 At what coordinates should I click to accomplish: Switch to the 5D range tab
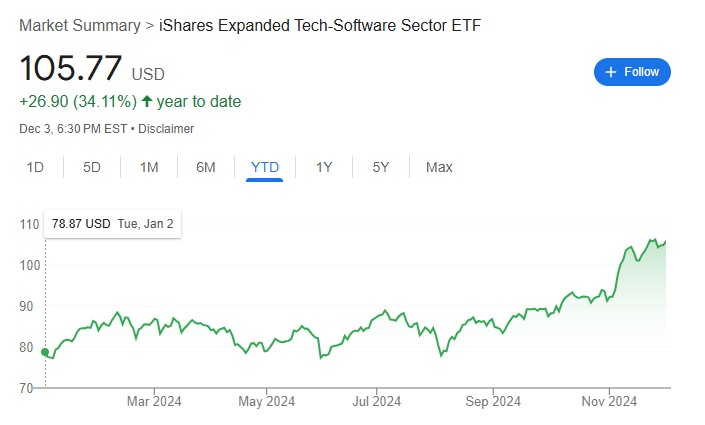(x=92, y=167)
